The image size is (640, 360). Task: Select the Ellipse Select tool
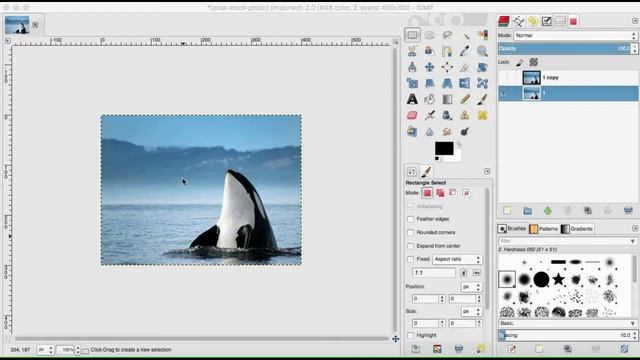click(429, 35)
